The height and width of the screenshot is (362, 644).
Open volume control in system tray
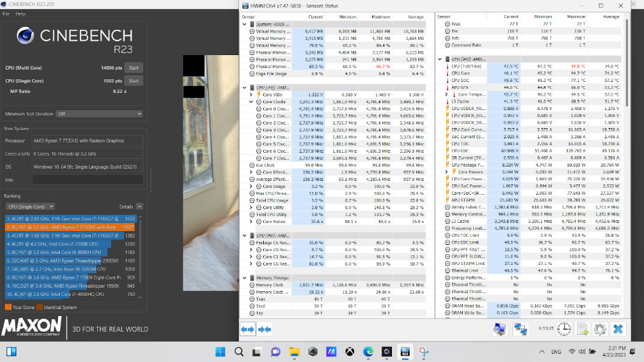[x=582, y=352]
